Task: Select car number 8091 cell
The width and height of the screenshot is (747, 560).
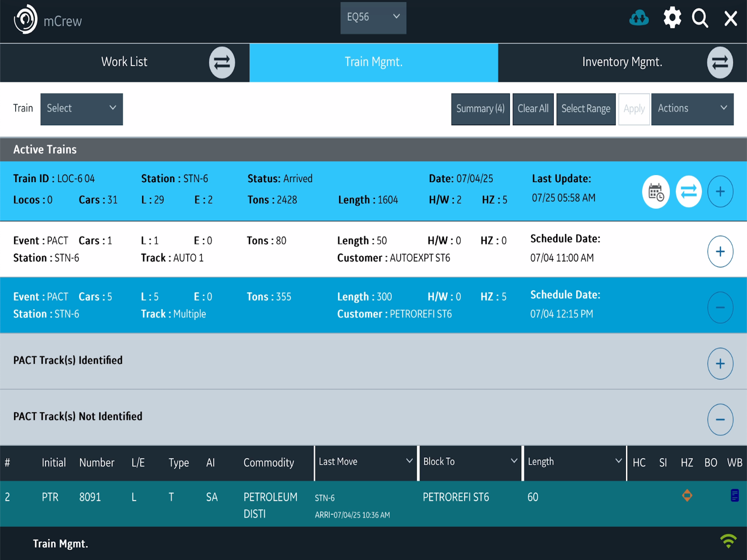Action: pyautogui.click(x=90, y=497)
